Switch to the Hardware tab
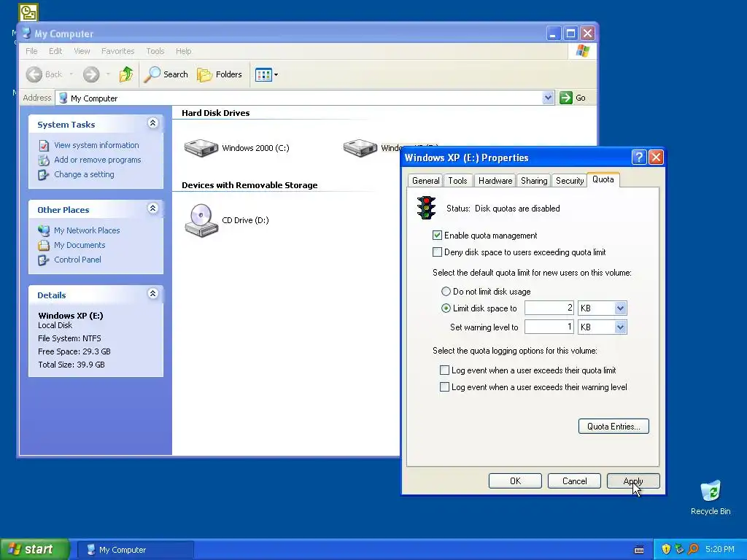The width and height of the screenshot is (747, 560). pyautogui.click(x=495, y=181)
